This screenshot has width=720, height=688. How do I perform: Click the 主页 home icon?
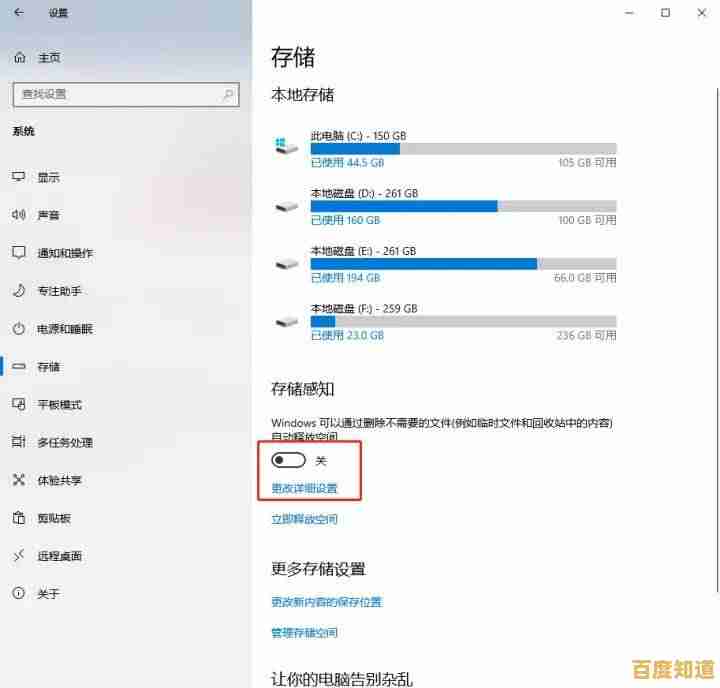pyautogui.click(x=18, y=58)
